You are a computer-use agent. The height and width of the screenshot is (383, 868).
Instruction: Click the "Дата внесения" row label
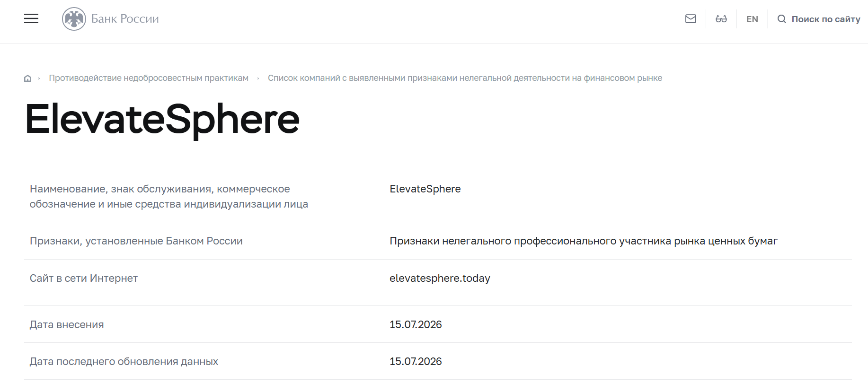tap(67, 324)
